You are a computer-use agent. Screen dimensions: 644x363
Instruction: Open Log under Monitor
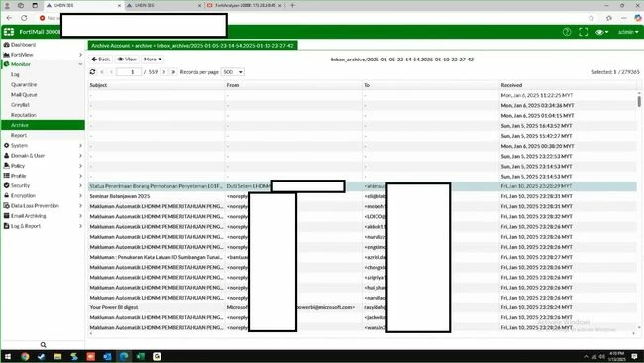coord(15,74)
